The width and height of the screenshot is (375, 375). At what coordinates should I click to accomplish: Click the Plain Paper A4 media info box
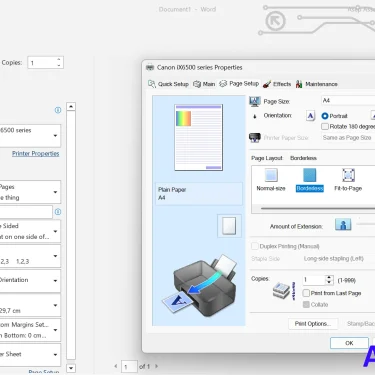pos(199,194)
